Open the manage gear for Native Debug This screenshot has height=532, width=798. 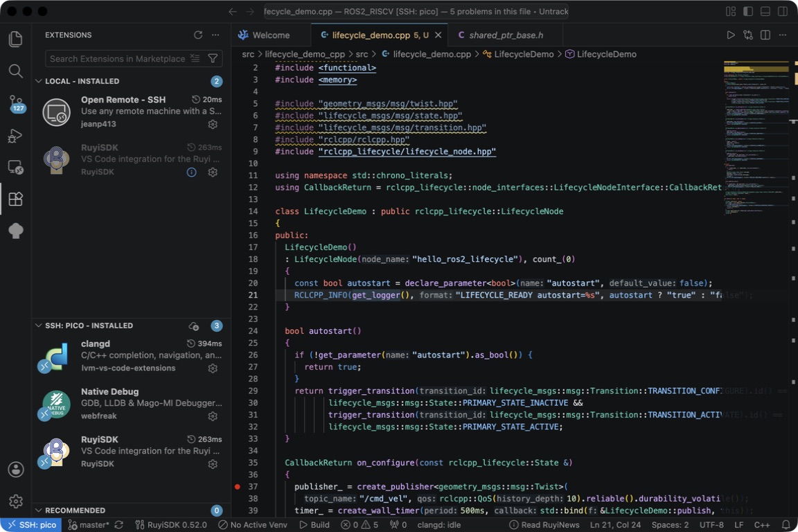213,416
